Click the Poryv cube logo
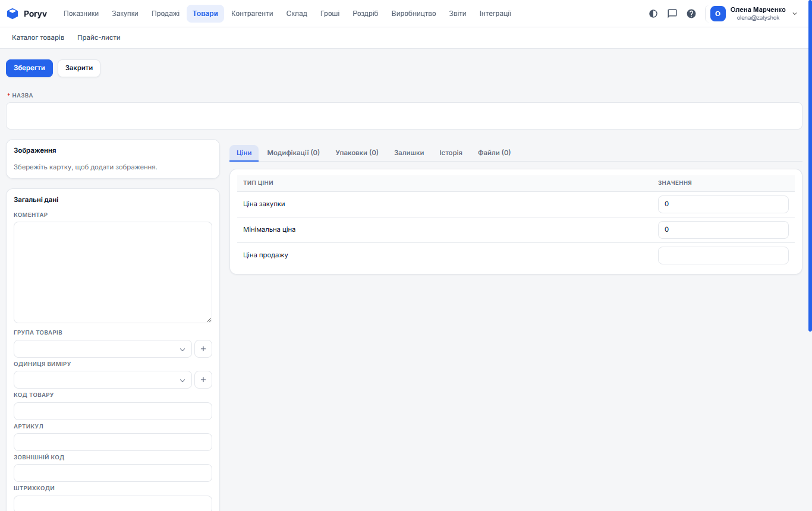The width and height of the screenshot is (812, 511). [x=12, y=14]
